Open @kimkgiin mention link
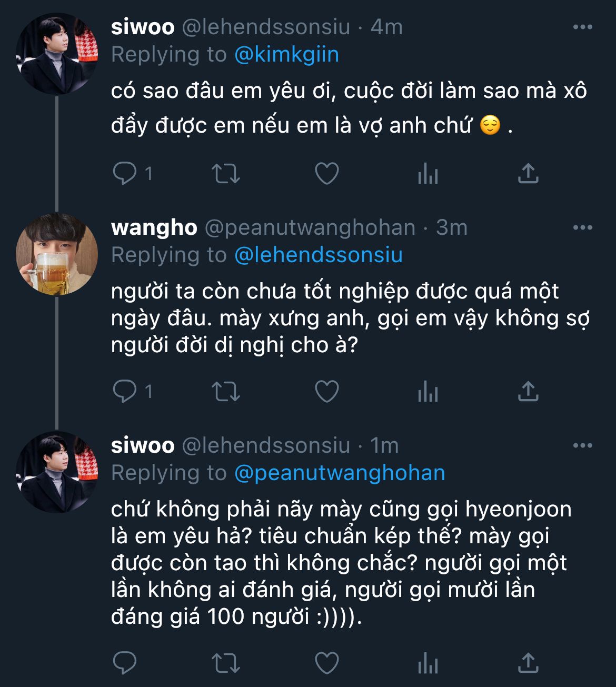This screenshot has height=687, width=616. [286, 55]
